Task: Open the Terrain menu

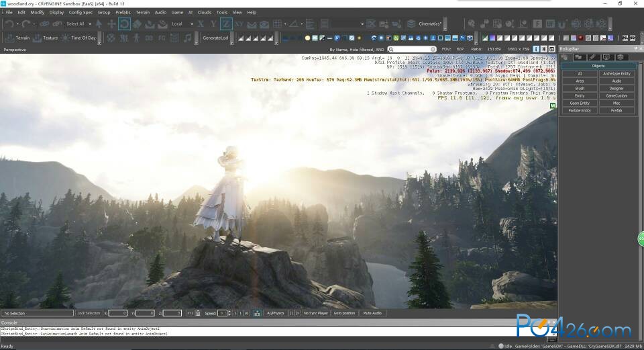Action: click(x=143, y=12)
